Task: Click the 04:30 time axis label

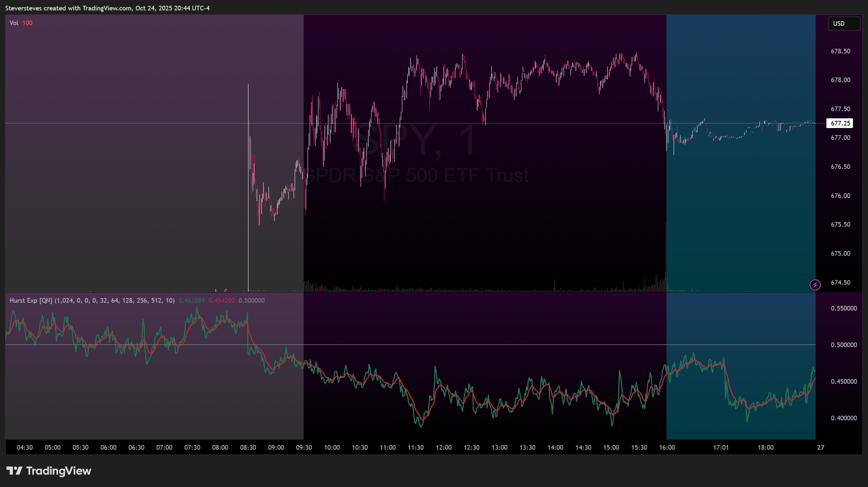Action: pyautogui.click(x=25, y=448)
